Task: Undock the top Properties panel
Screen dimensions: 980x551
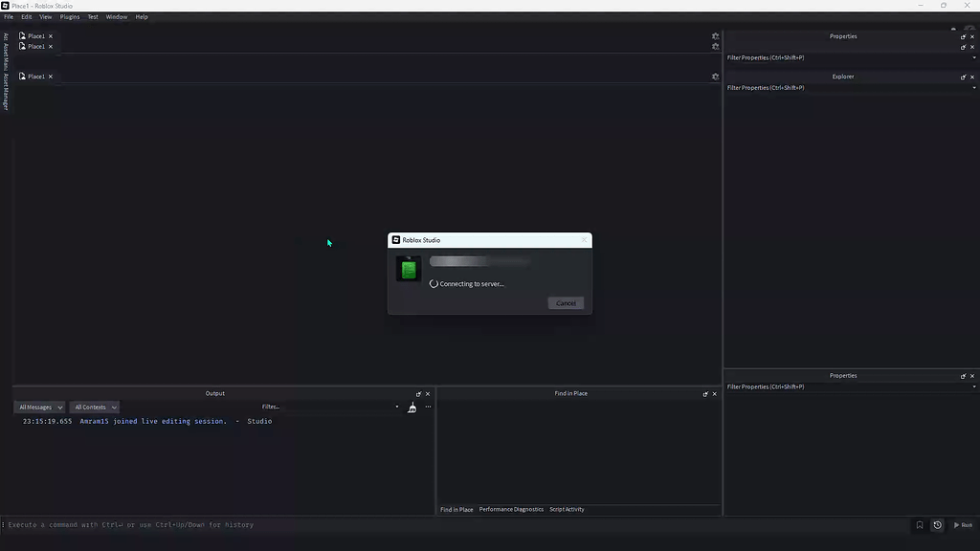Action: [x=963, y=37]
